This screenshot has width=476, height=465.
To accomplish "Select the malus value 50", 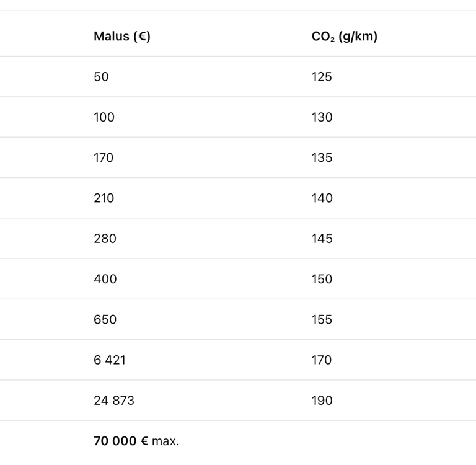I will 101,77.
